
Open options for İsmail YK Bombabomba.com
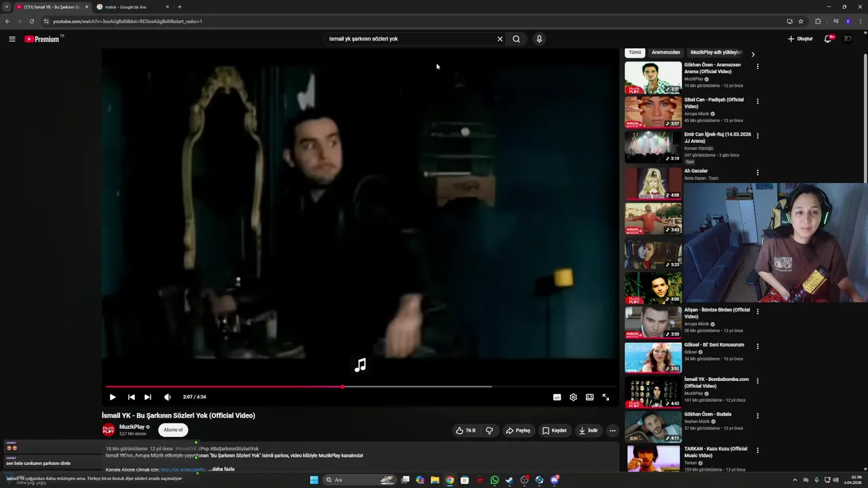[x=757, y=381]
